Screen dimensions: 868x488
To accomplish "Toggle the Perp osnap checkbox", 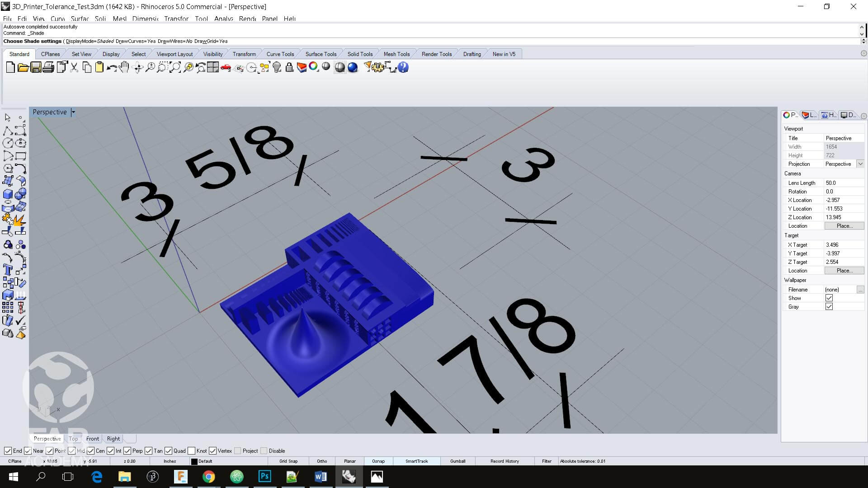I will pyautogui.click(x=127, y=451).
